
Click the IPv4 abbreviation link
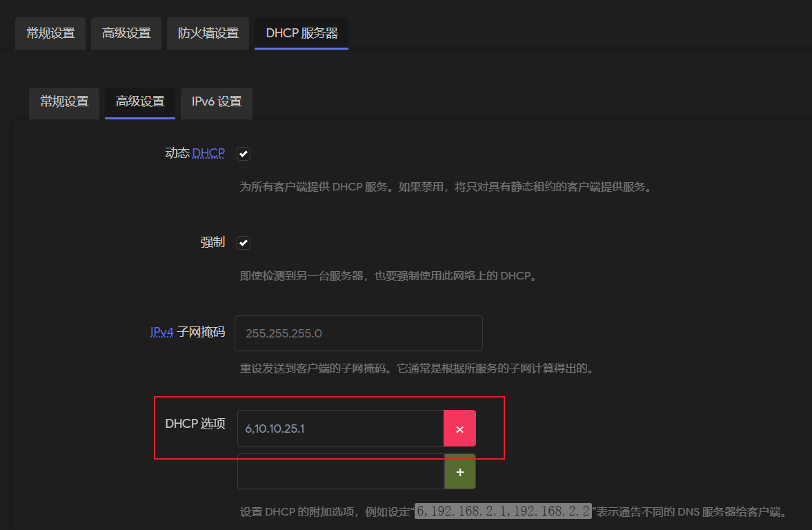161,332
